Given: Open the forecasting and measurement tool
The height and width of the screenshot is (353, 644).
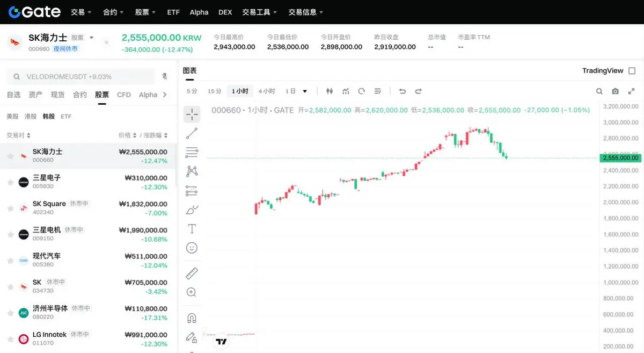Looking at the screenshot, I should pyautogui.click(x=192, y=190).
